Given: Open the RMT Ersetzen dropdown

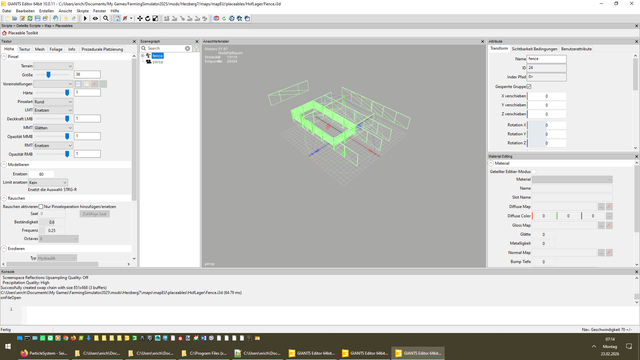Looking at the screenshot, I should click(x=53, y=145).
